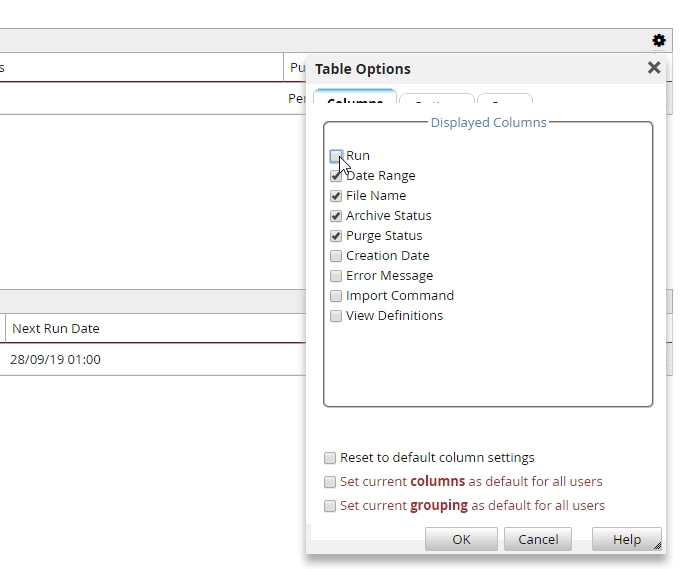Disable the Archive Status column
Image resolution: width=682 pixels, height=569 pixels.
click(x=336, y=216)
